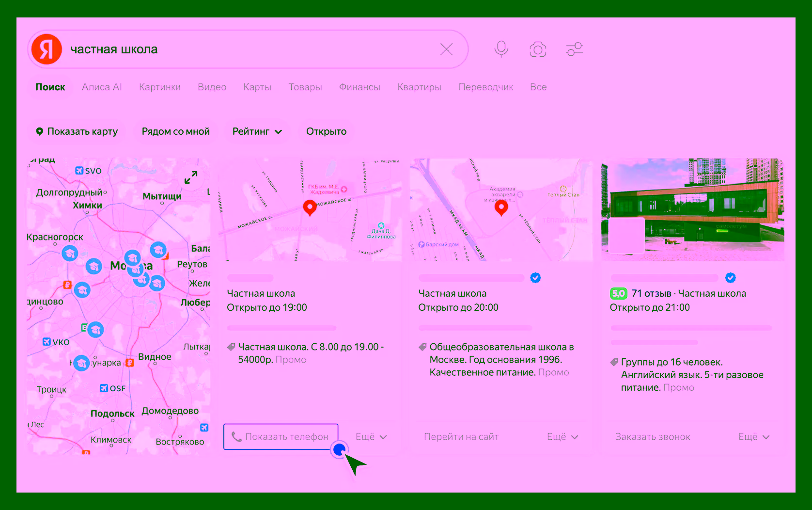Open search settings sliders icon
Image resolution: width=812 pixels, height=510 pixels.
click(575, 49)
